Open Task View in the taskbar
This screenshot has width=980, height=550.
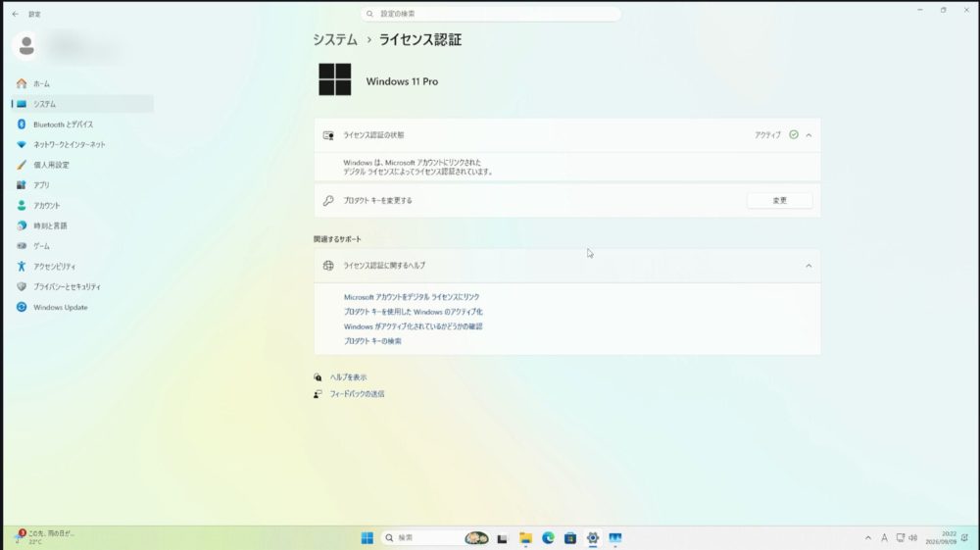502,538
